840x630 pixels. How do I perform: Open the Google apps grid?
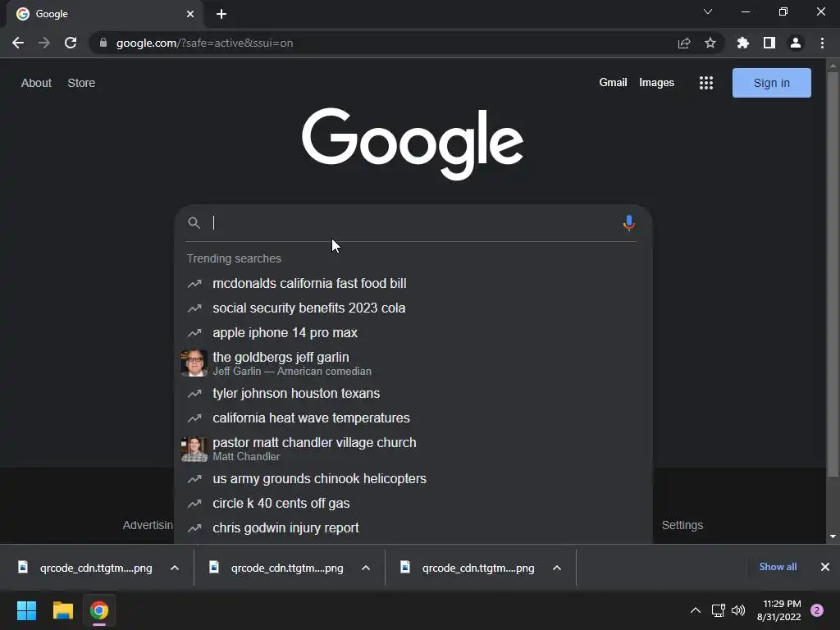706,83
